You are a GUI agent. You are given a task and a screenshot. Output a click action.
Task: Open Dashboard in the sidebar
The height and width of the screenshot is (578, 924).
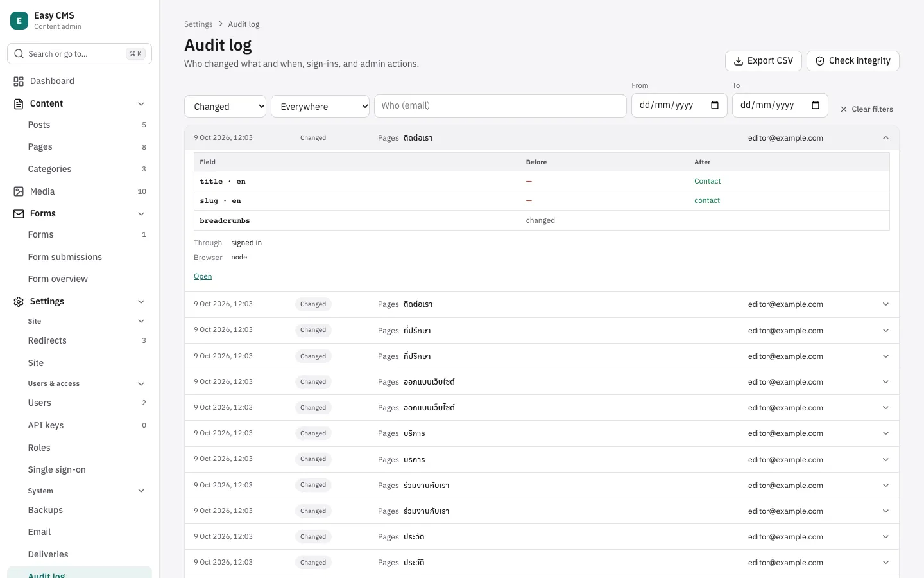coord(80,81)
